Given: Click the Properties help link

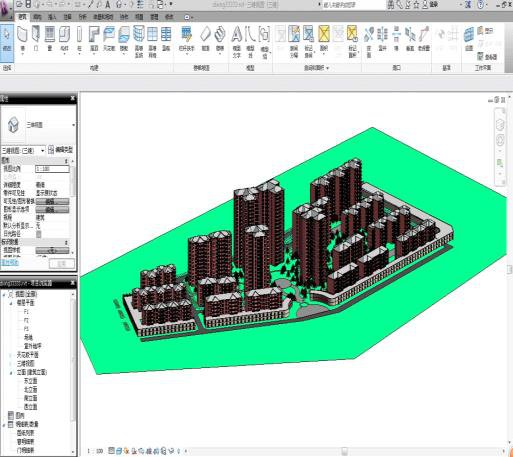Looking at the screenshot, I should tap(9, 263).
